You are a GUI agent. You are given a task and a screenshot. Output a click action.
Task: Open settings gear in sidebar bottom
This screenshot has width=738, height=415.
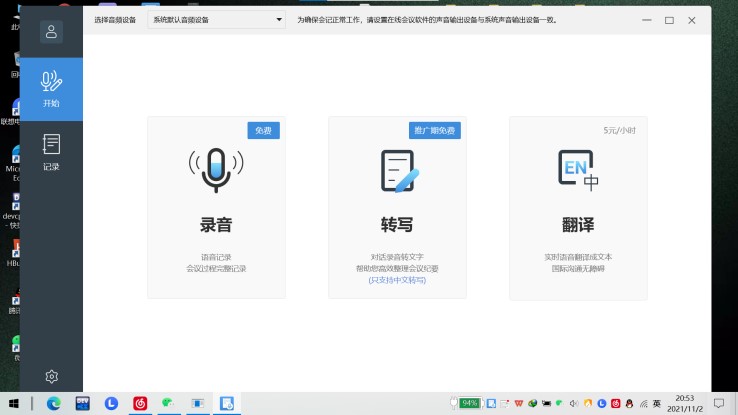coord(51,376)
